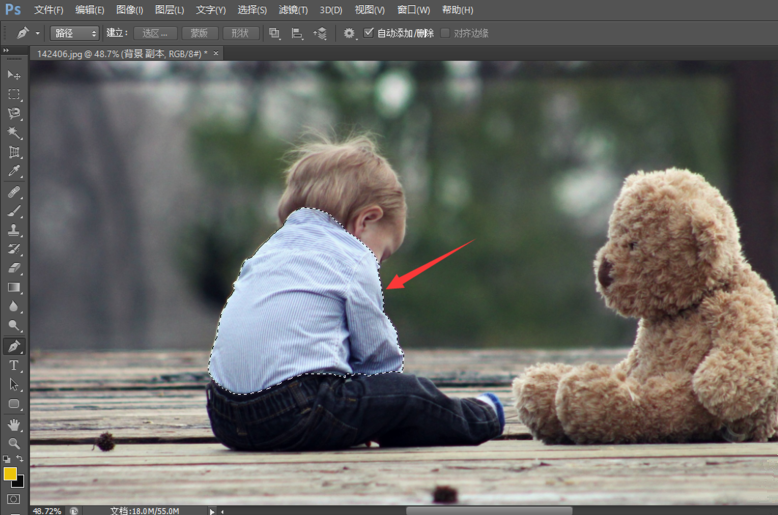Image resolution: width=778 pixels, height=515 pixels.
Task: Open the 路径 mode dropdown
Action: coord(74,33)
